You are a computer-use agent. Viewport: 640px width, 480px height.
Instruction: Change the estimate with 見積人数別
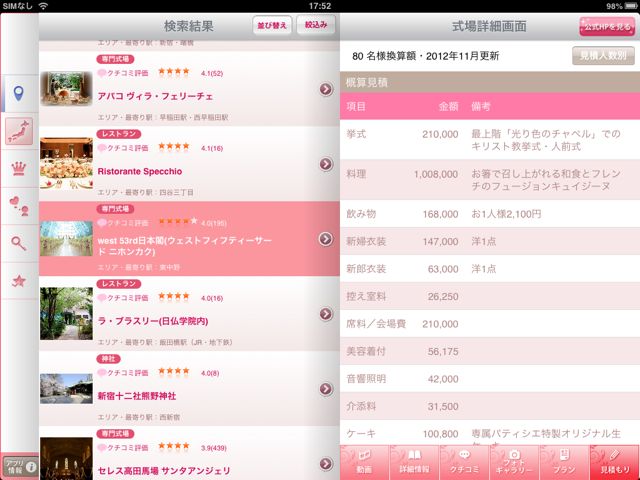pos(603,56)
